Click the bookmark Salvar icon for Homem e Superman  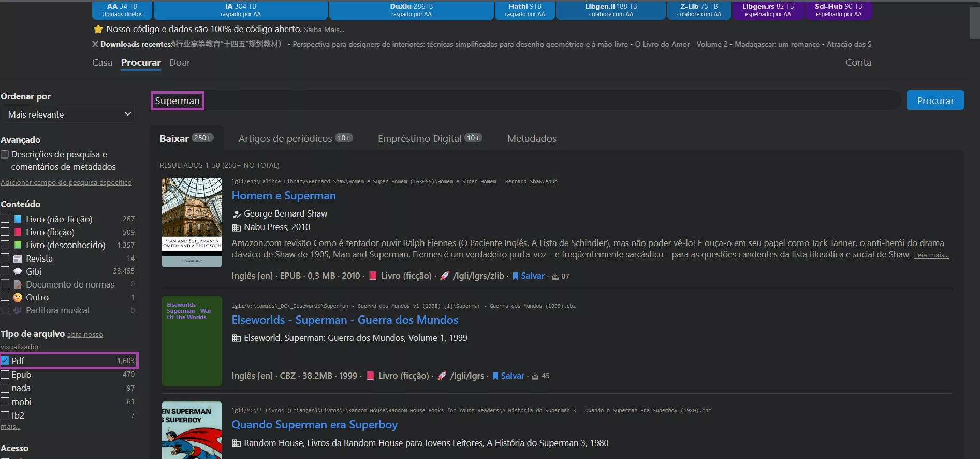click(x=515, y=276)
